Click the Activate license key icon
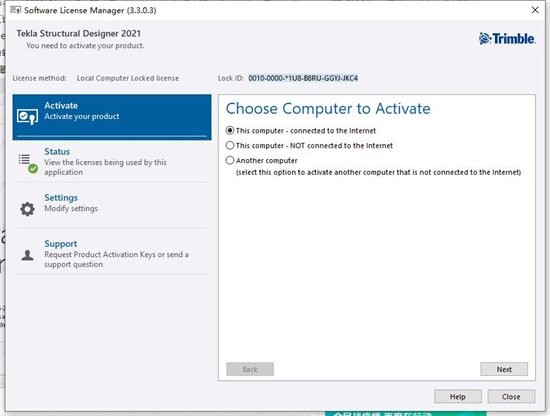This screenshot has height=416, width=550. (27, 117)
